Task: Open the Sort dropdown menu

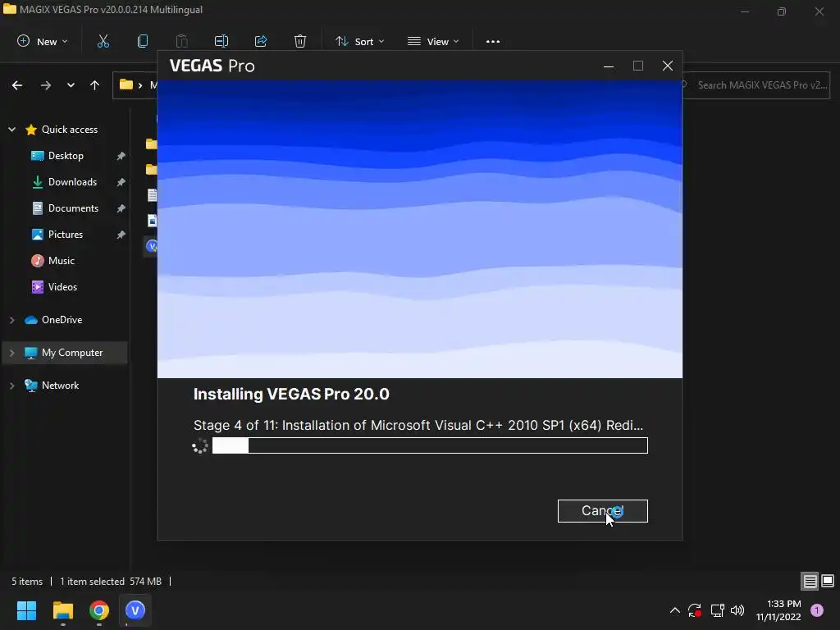Action: [x=359, y=41]
